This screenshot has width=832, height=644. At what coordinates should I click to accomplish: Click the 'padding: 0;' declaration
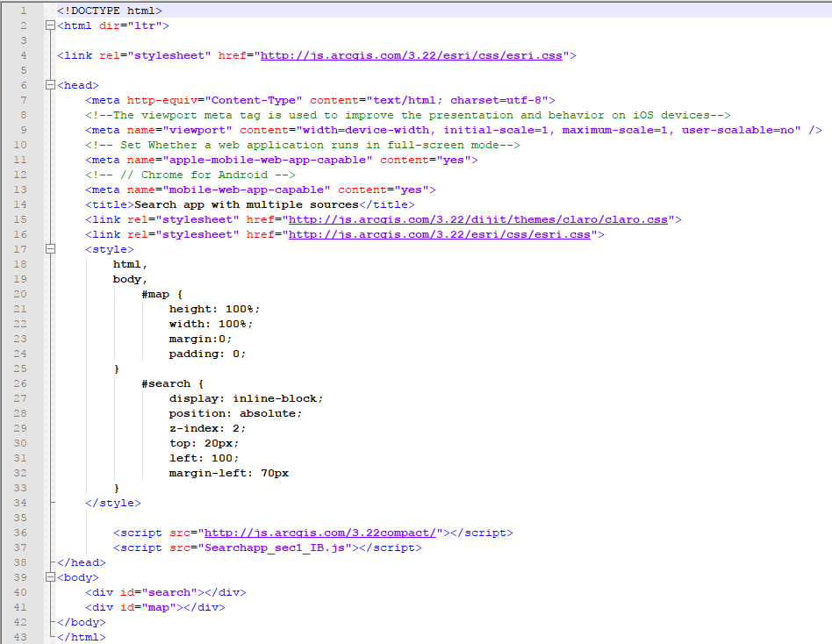point(207,354)
